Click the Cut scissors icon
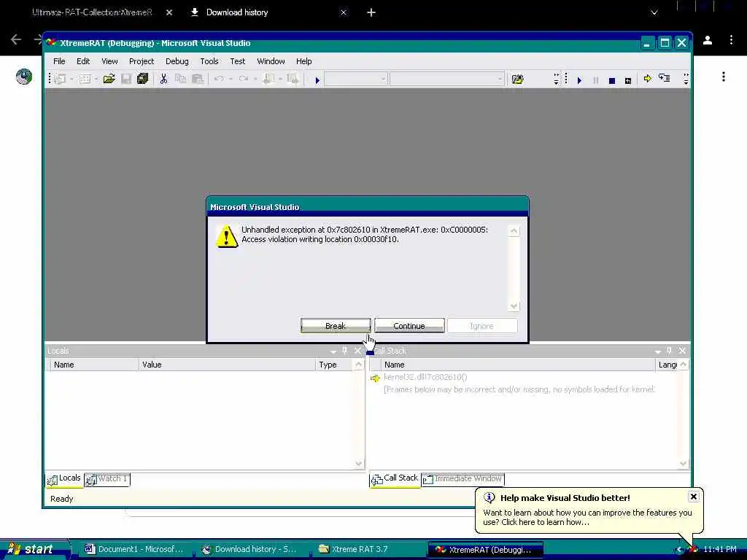 (x=164, y=79)
